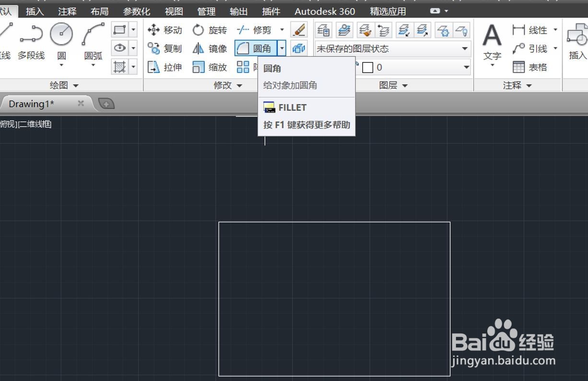The image size is (588, 381).
Task: Click the 插入 insert block tool
Action: tap(577, 42)
